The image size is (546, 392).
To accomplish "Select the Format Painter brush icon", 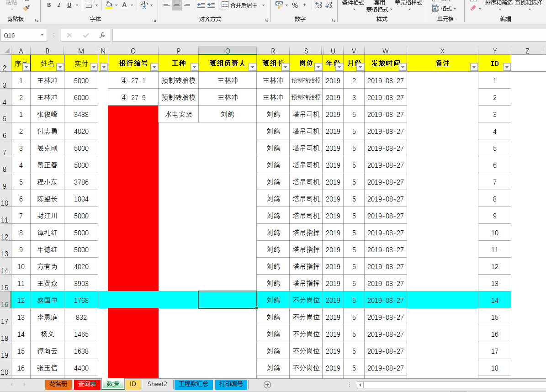I will click(25, 7).
